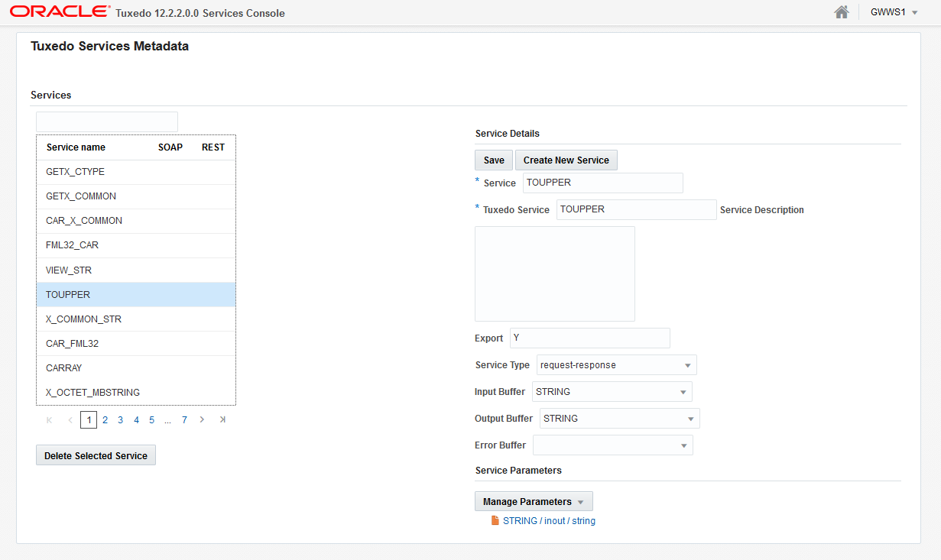Edit the Service name field
The height and width of the screenshot is (560, 941).
603,183
